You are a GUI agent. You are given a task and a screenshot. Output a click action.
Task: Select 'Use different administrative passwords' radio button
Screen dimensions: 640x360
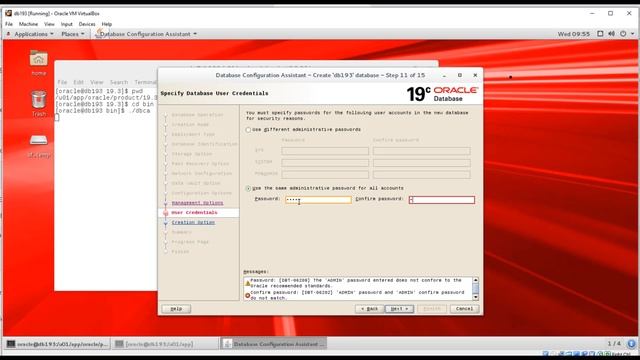[x=248, y=130]
